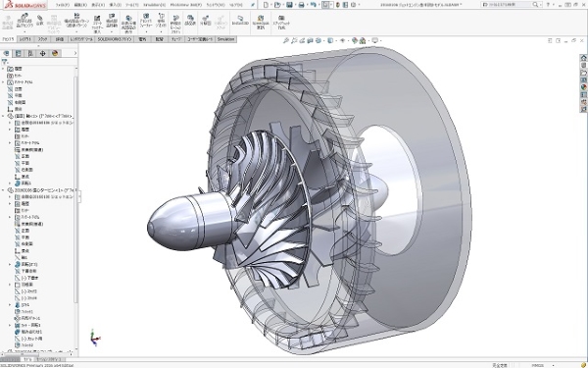Click the Undo arrow icon
This screenshot has height=368, width=588.
pos(314,5)
